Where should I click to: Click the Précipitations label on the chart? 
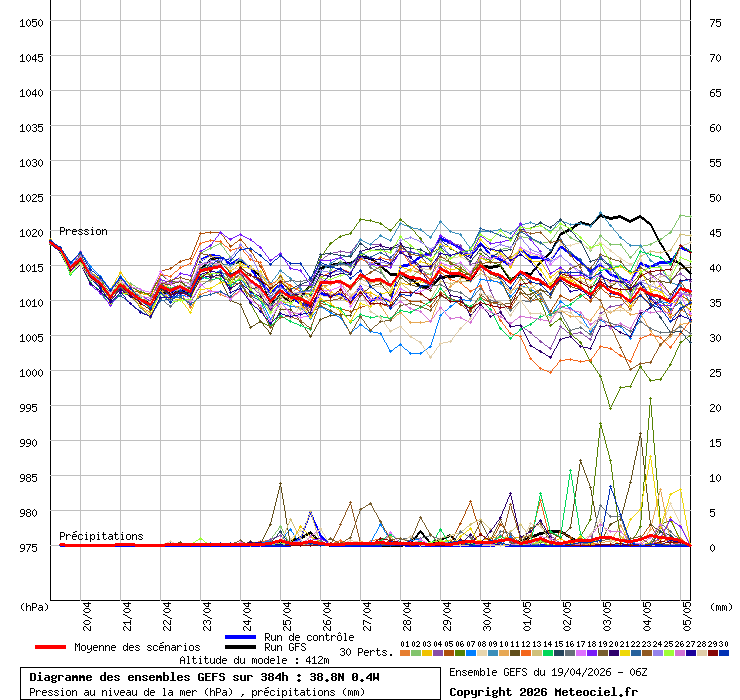100,536
